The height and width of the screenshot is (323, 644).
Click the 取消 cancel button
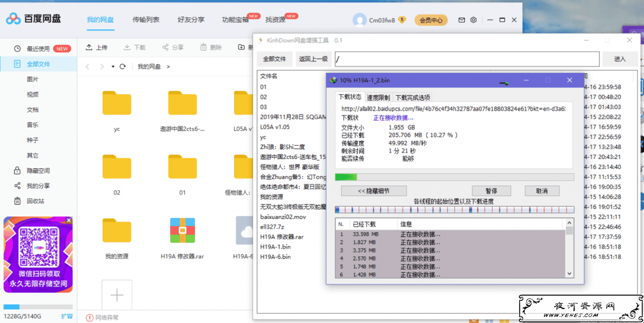click(x=542, y=191)
